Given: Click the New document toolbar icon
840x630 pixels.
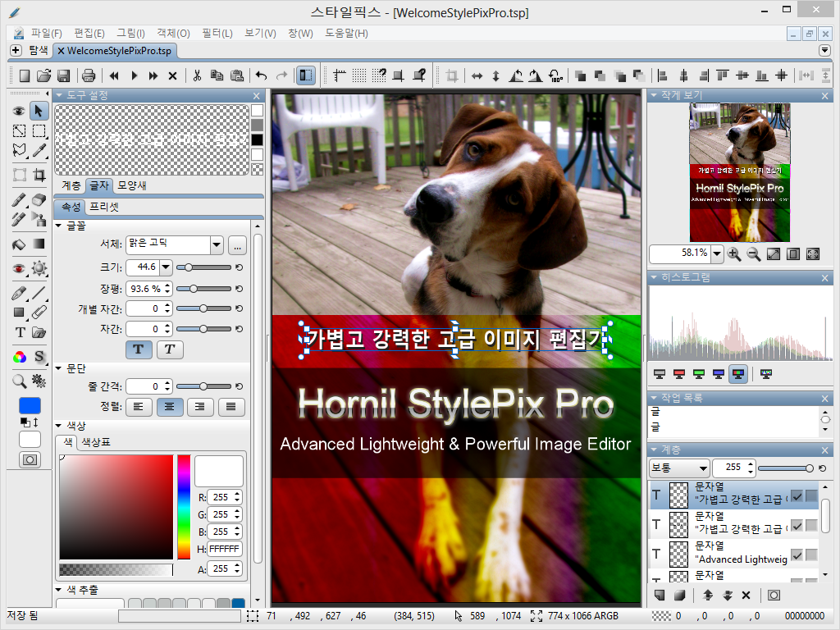Looking at the screenshot, I should click(24, 75).
